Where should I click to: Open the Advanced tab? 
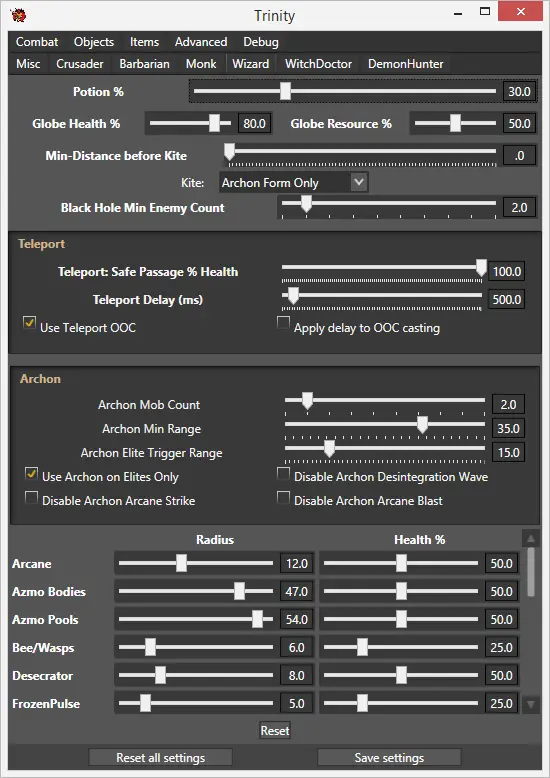coord(201,42)
